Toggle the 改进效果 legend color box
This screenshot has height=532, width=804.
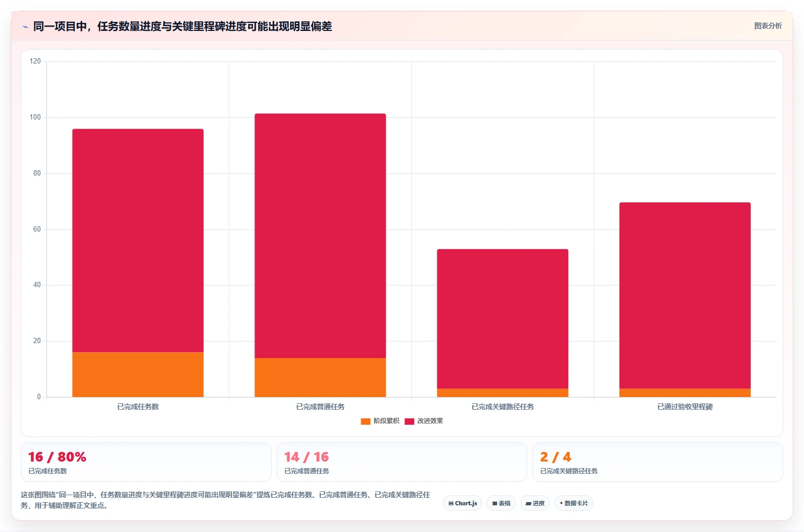click(x=409, y=421)
